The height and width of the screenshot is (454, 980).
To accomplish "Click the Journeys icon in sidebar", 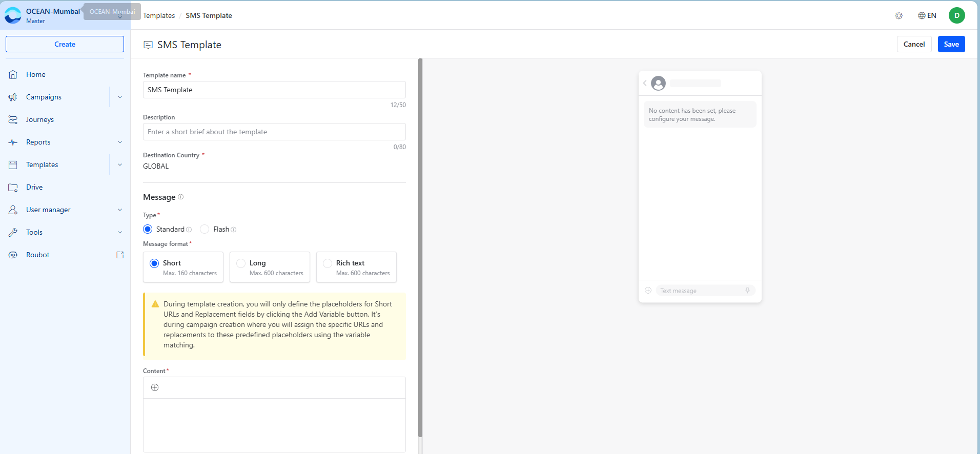I will point(13,119).
